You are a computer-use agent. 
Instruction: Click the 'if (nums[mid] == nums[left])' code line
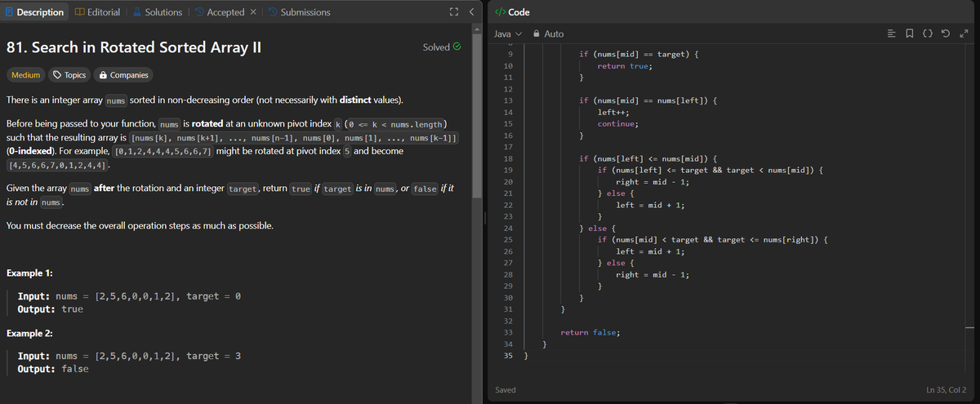point(648,100)
